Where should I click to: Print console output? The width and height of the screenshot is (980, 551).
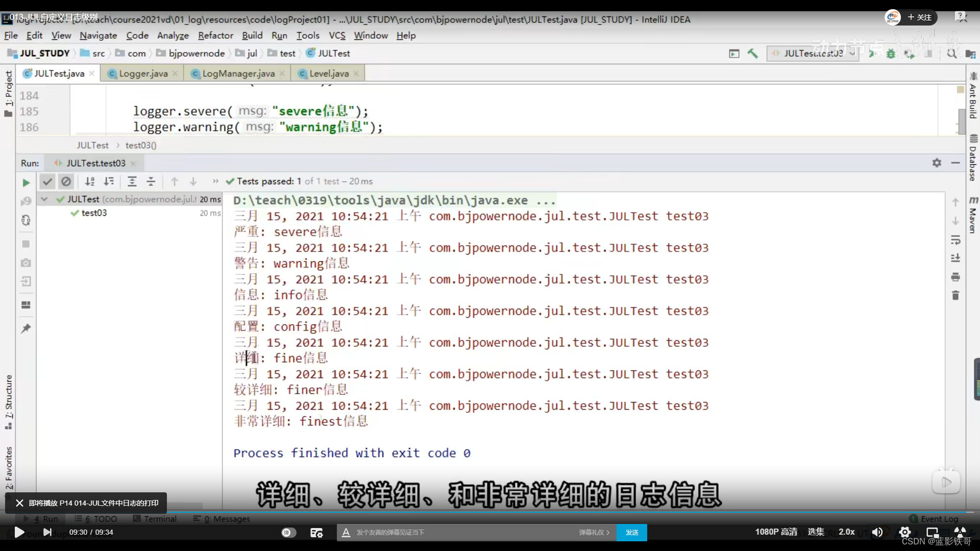[x=955, y=277]
